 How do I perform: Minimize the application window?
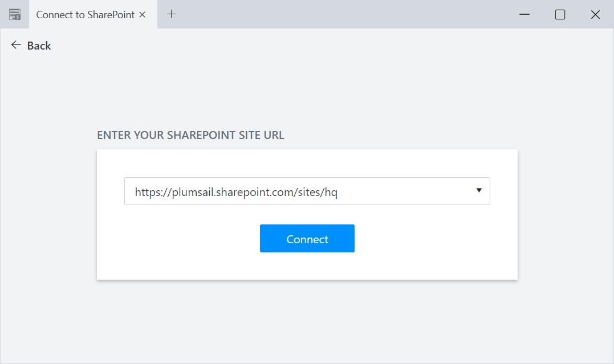524,14
